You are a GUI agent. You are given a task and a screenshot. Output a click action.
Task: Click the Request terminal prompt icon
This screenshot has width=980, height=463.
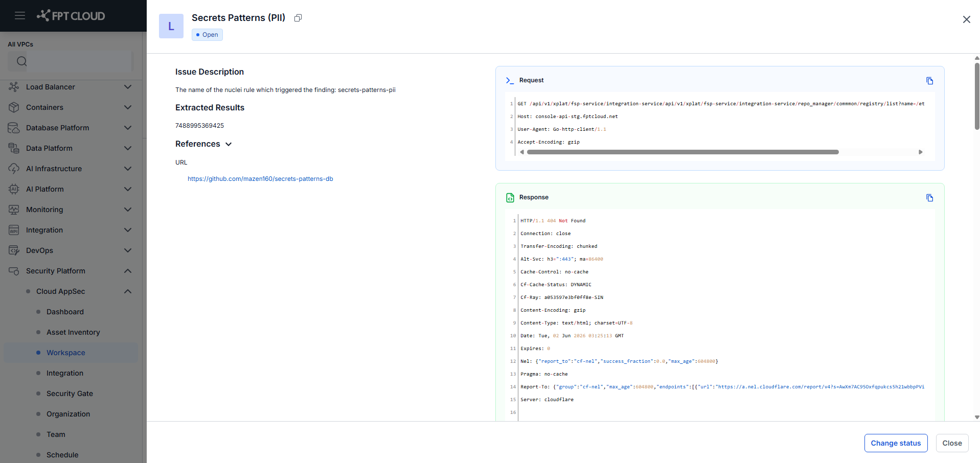pyautogui.click(x=510, y=80)
